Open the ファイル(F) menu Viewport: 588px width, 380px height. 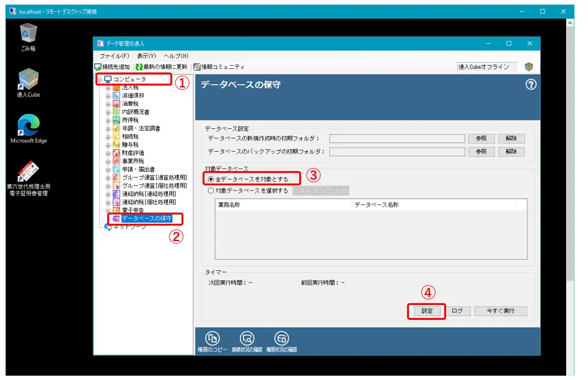tap(114, 56)
